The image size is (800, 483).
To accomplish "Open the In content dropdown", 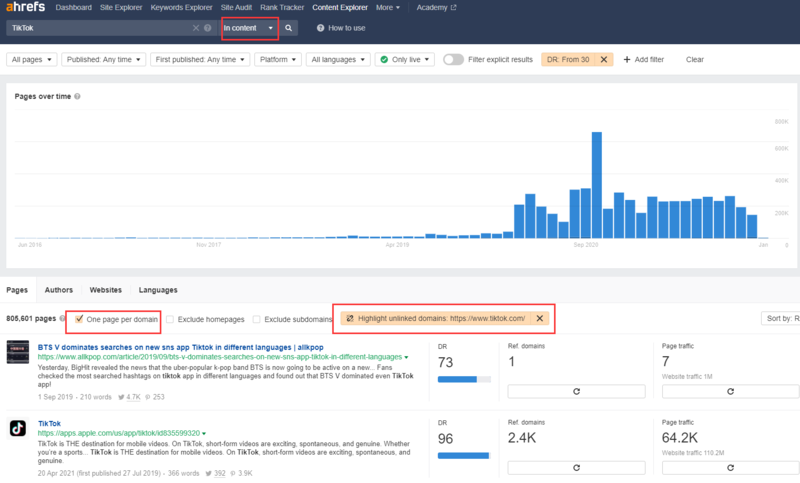I will [249, 28].
